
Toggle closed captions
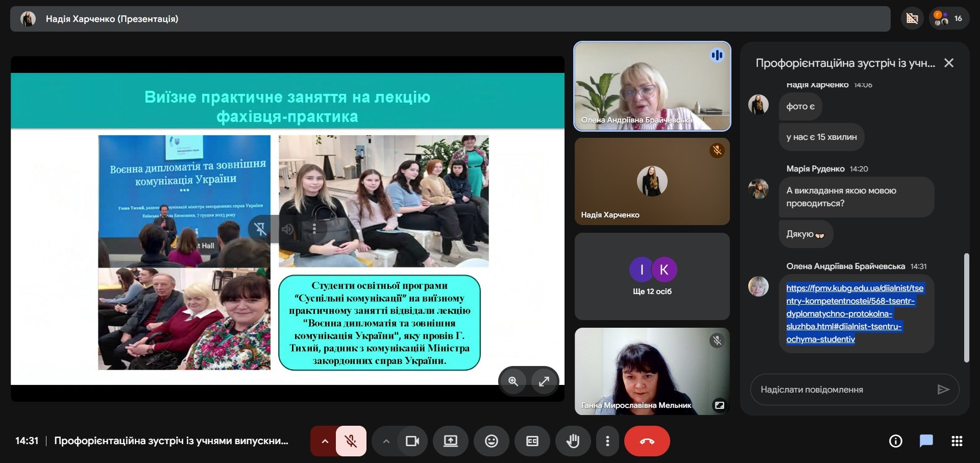click(x=532, y=441)
